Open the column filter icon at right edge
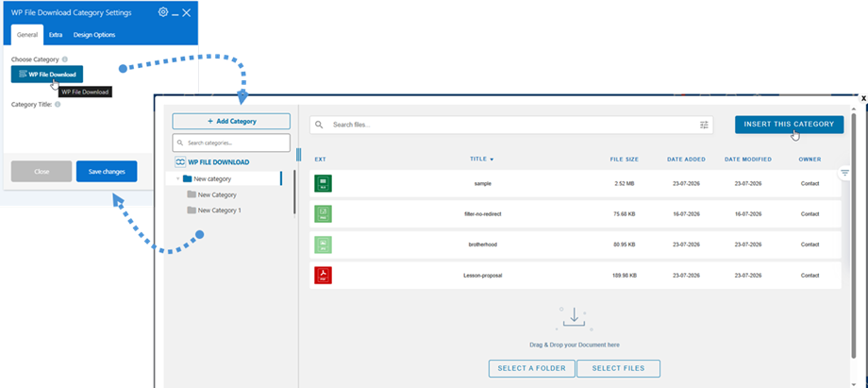868x388 pixels. pyautogui.click(x=844, y=173)
